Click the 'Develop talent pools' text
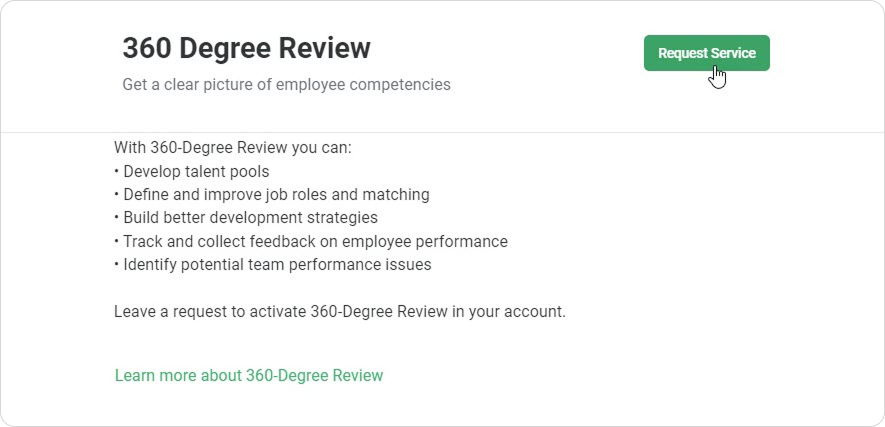Image resolution: width=885 pixels, height=427 pixels. point(196,171)
